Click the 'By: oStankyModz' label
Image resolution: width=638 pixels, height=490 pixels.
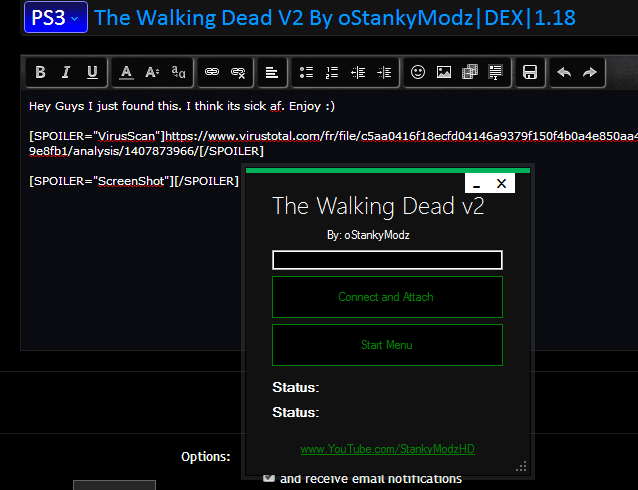click(x=368, y=235)
